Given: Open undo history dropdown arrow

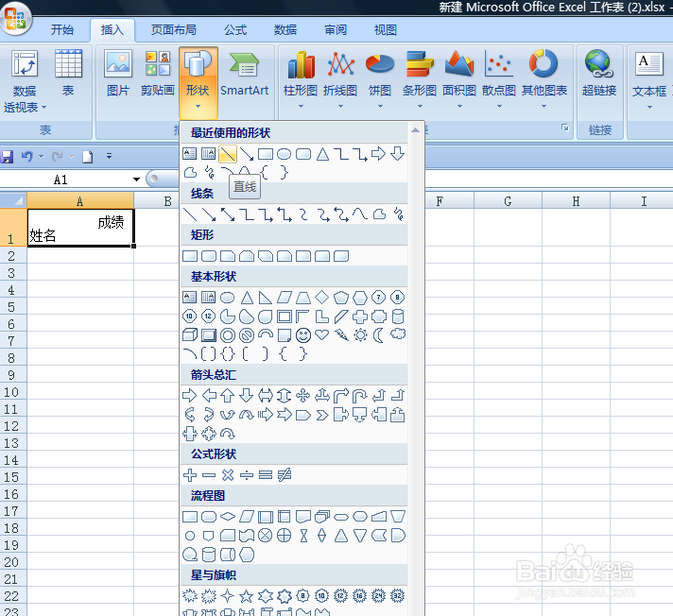Looking at the screenshot, I should tap(42, 157).
